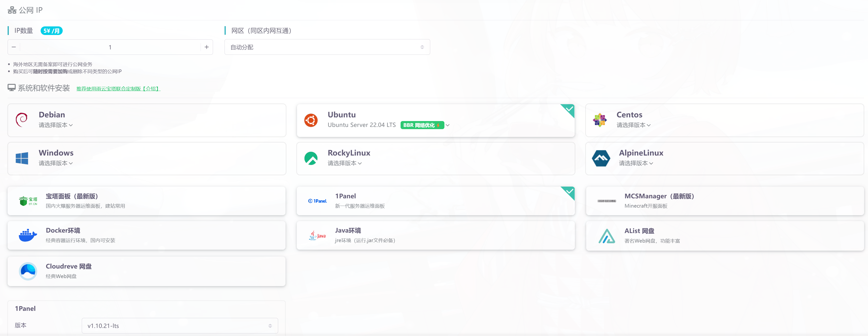The width and height of the screenshot is (868, 336).
Task: Click 著名Web网盘，功能丰富 text
Action: 652,241
